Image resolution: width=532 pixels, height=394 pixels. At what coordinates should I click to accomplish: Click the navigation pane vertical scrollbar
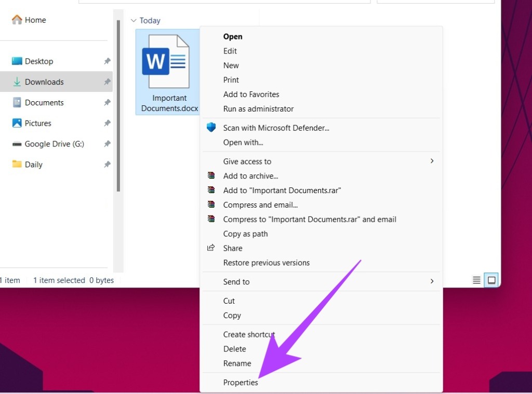click(118, 104)
